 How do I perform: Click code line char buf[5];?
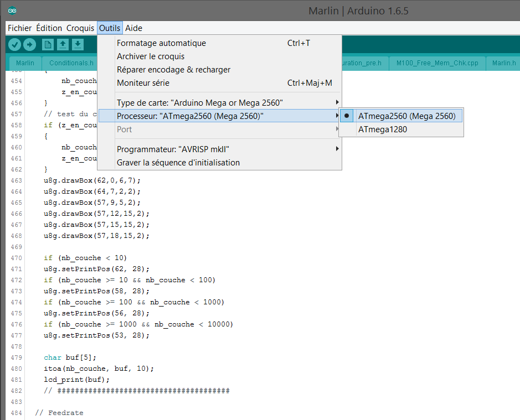70,357
